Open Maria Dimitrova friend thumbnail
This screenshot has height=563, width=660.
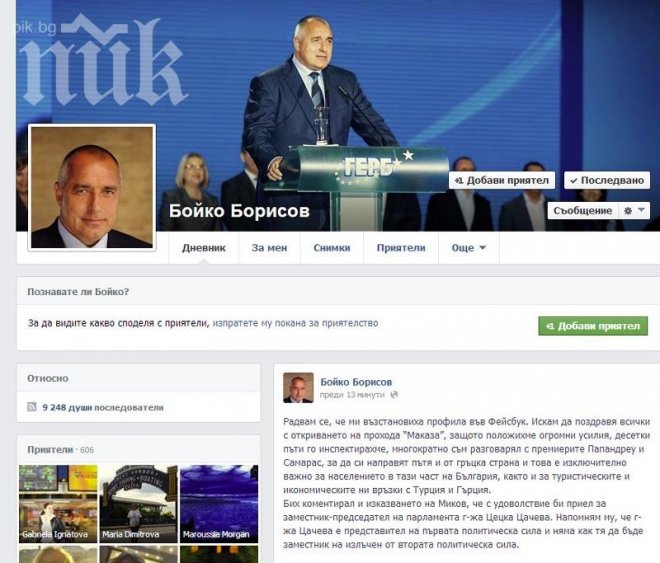(138, 504)
